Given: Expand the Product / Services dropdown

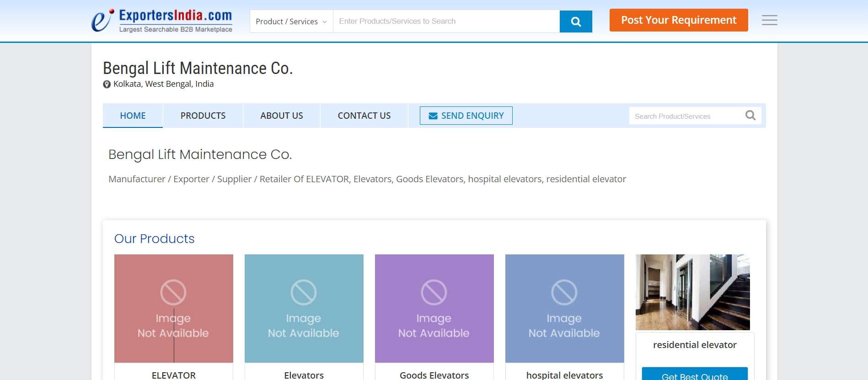Looking at the screenshot, I should coord(291,21).
